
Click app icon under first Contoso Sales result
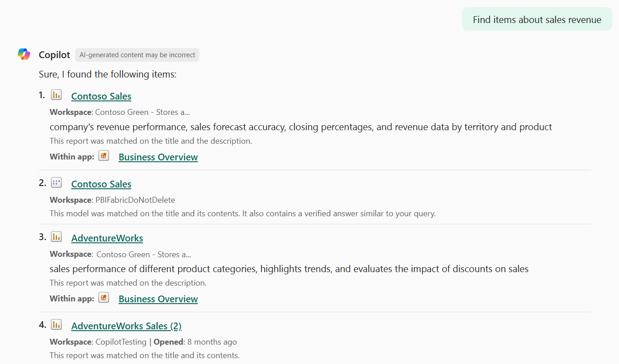[x=104, y=156]
